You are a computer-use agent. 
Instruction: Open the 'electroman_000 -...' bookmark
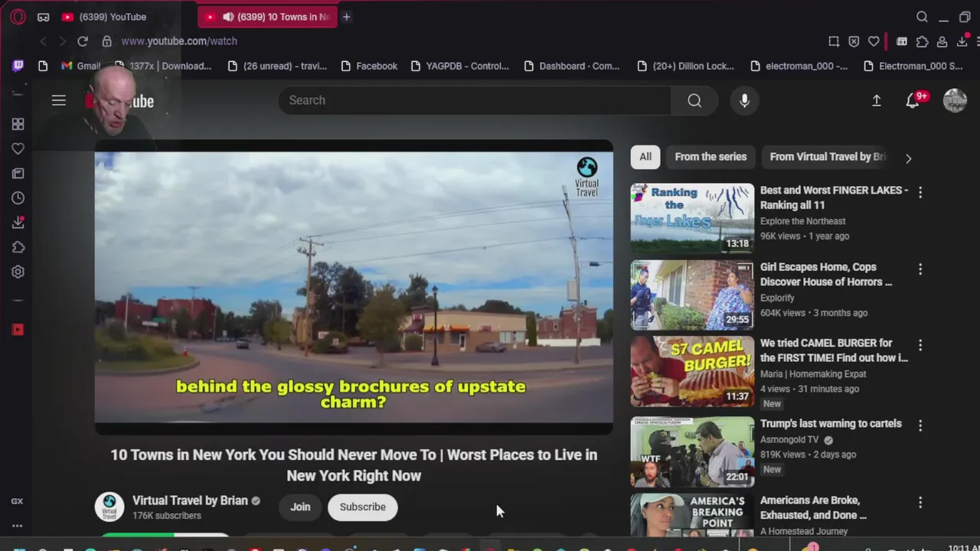799,66
